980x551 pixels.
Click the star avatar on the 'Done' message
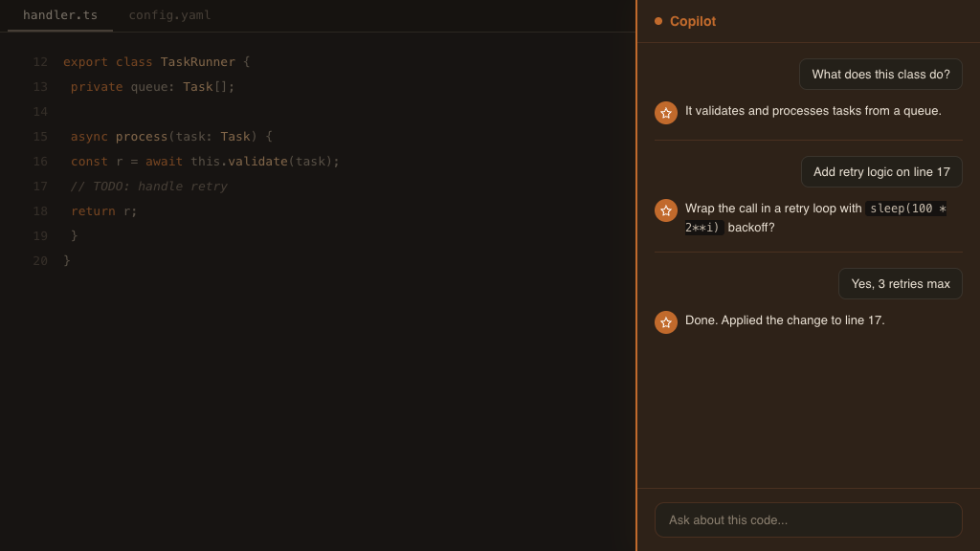[666, 322]
